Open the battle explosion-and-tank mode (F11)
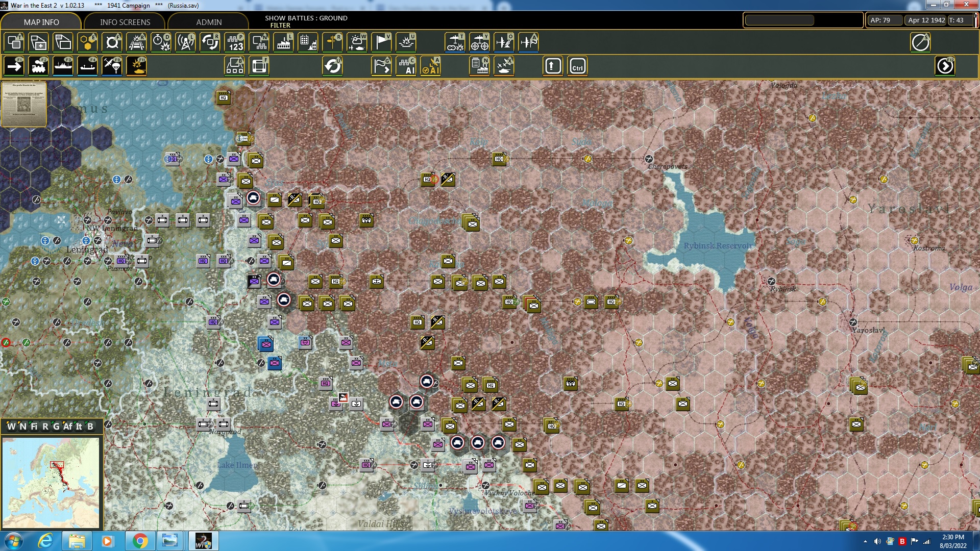This screenshot has width=980, height=551. [137, 66]
